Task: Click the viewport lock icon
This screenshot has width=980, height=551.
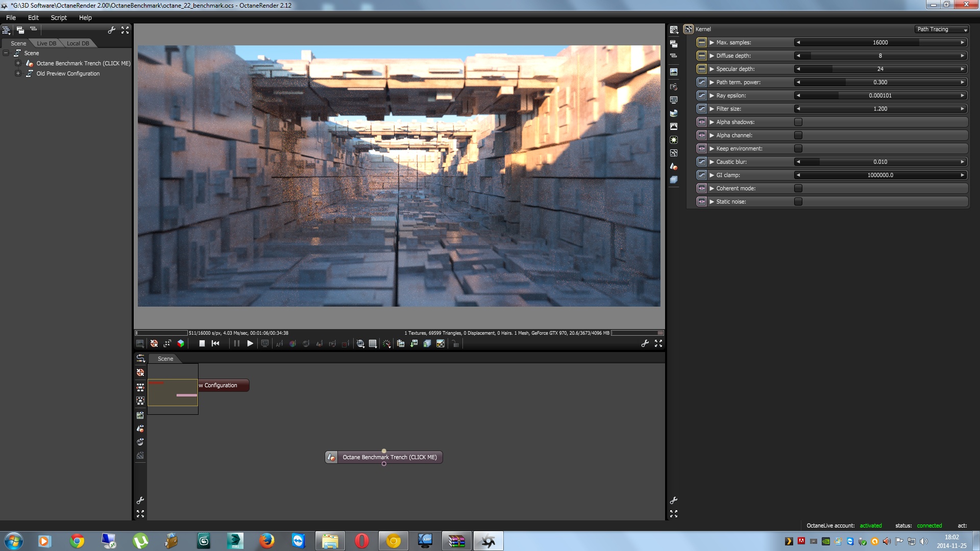Action: [x=455, y=343]
